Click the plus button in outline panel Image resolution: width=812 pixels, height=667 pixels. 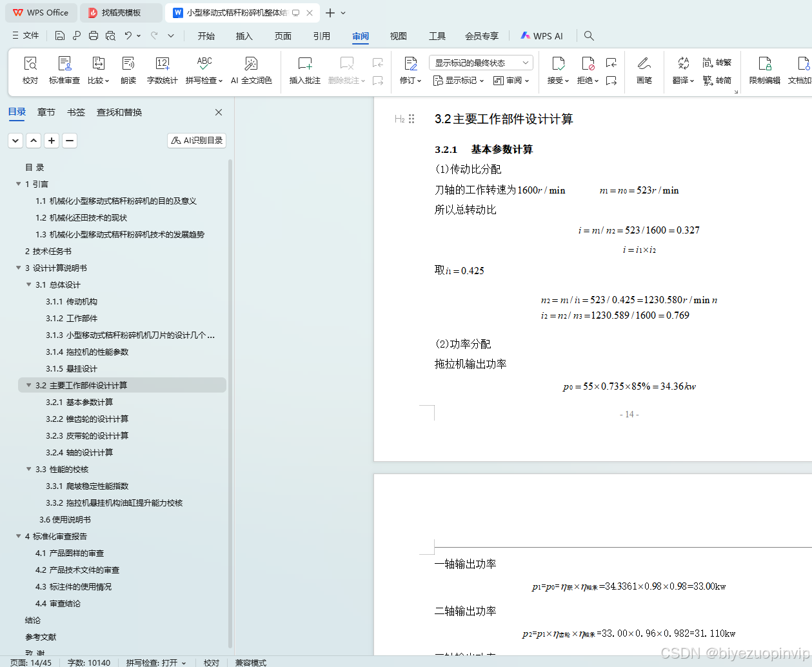coord(52,140)
